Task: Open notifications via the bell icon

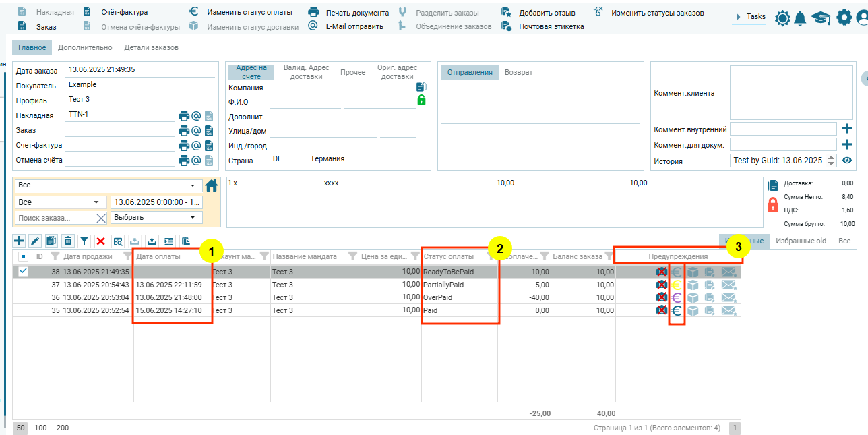Action: pyautogui.click(x=800, y=18)
